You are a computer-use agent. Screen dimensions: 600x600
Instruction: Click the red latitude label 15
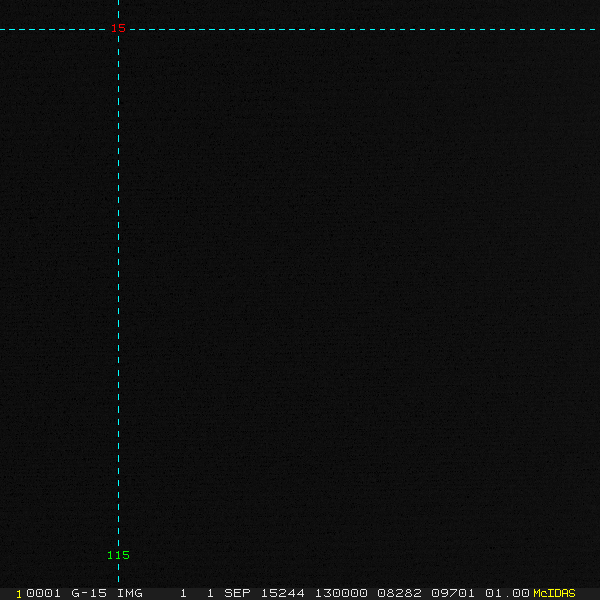118,28
